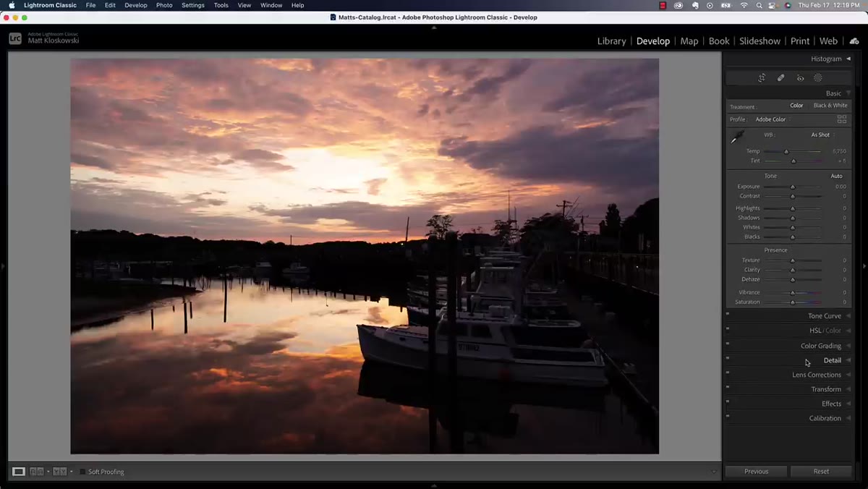Click the Exposure value 0.00 field
The width and height of the screenshot is (868, 489).
pos(841,187)
